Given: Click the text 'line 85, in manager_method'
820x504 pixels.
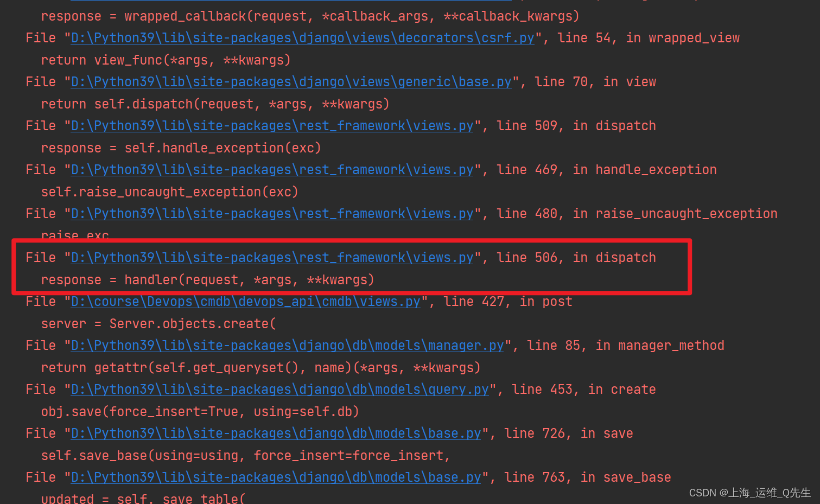Looking at the screenshot, I should [x=626, y=346].
